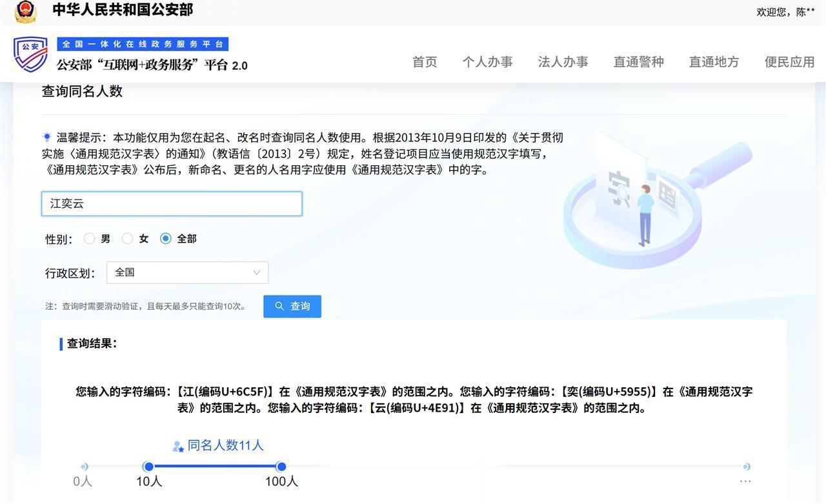826x504 pixels.
Task: Click the 0人 starting point on the slider
Action: click(84, 467)
